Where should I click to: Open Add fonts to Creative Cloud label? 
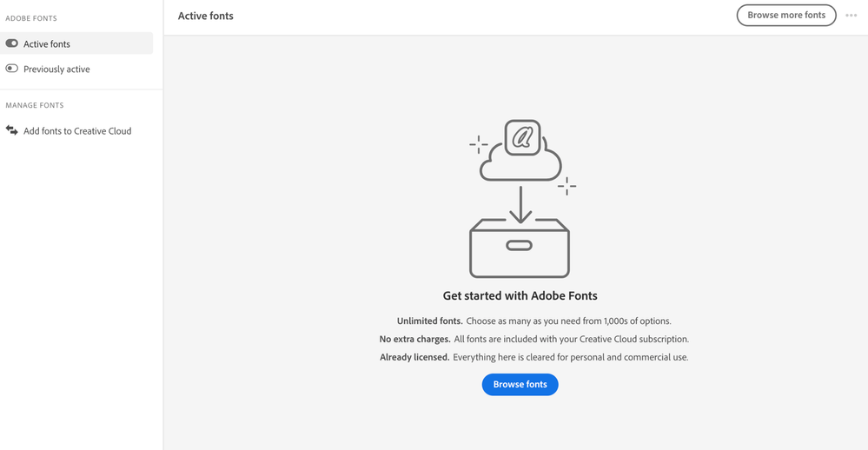click(77, 131)
